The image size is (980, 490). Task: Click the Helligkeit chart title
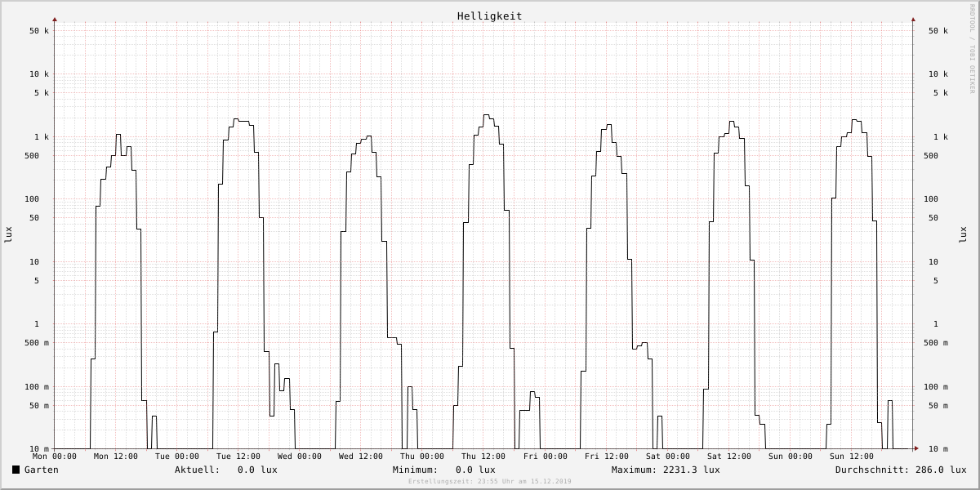point(490,16)
